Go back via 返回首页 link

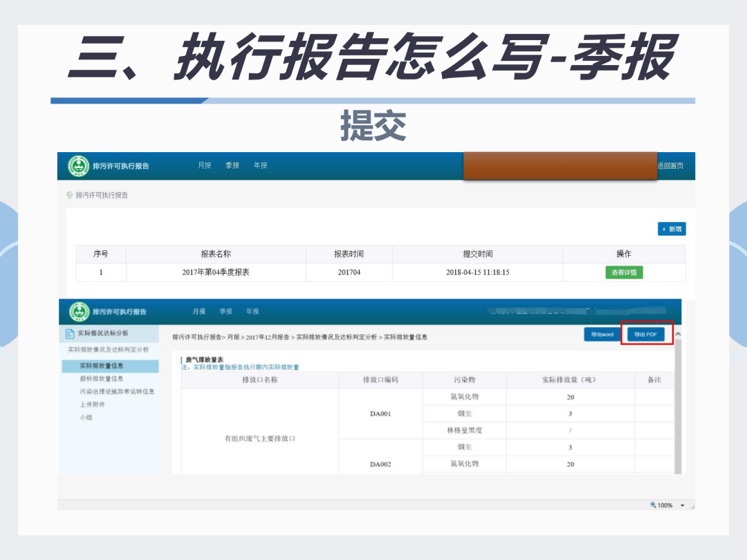[670, 166]
